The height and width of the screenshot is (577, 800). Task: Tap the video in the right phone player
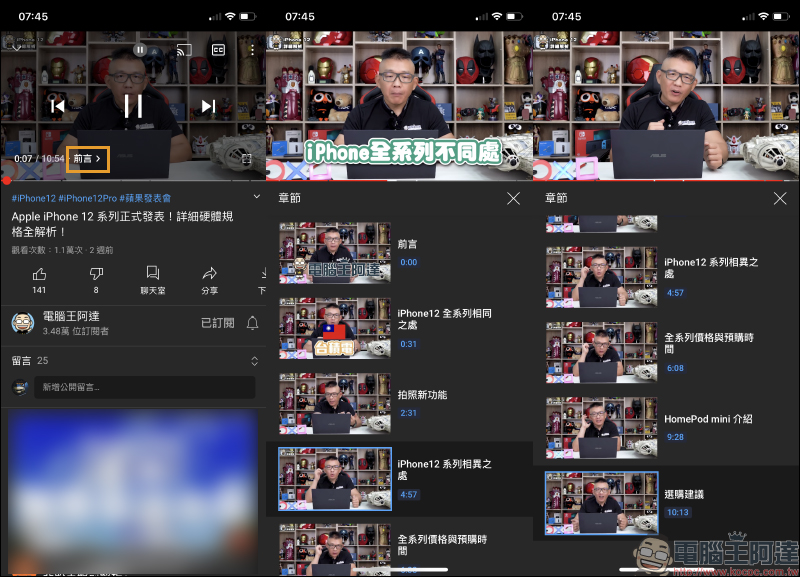click(x=666, y=106)
